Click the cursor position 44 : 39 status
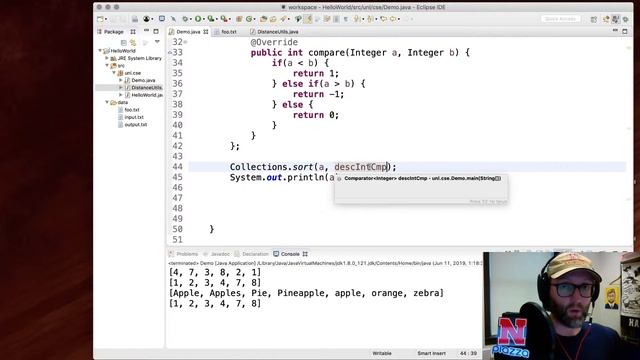 [x=469, y=353]
